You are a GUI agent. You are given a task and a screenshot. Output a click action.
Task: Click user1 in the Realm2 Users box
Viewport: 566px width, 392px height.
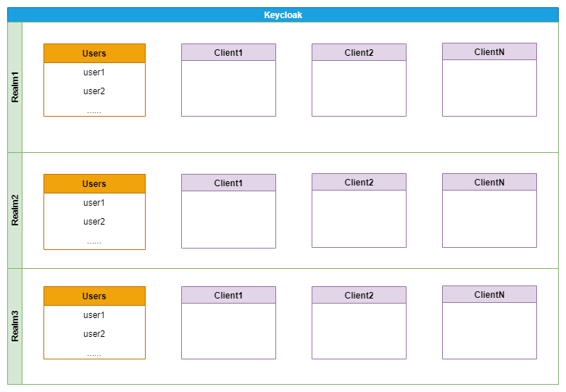point(94,202)
